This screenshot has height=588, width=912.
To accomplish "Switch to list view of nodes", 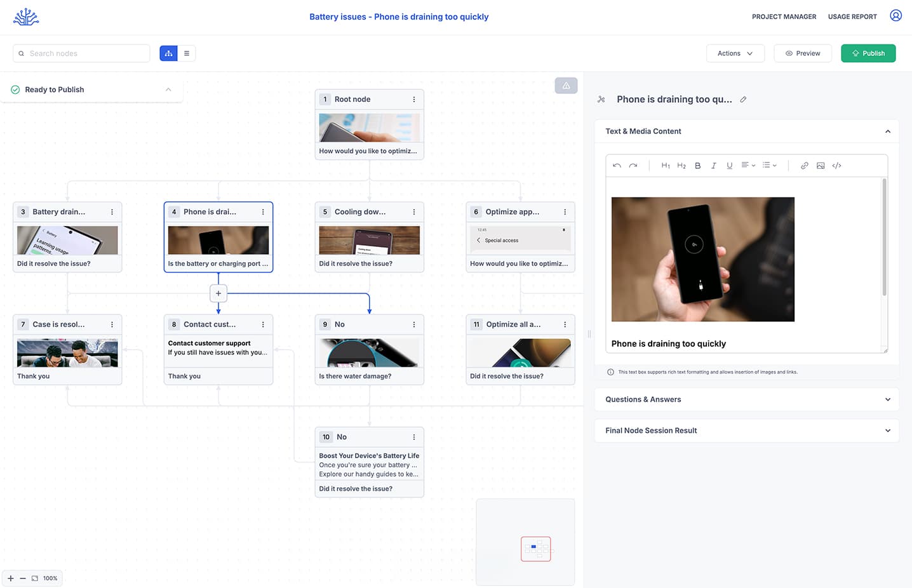I will 187,53.
